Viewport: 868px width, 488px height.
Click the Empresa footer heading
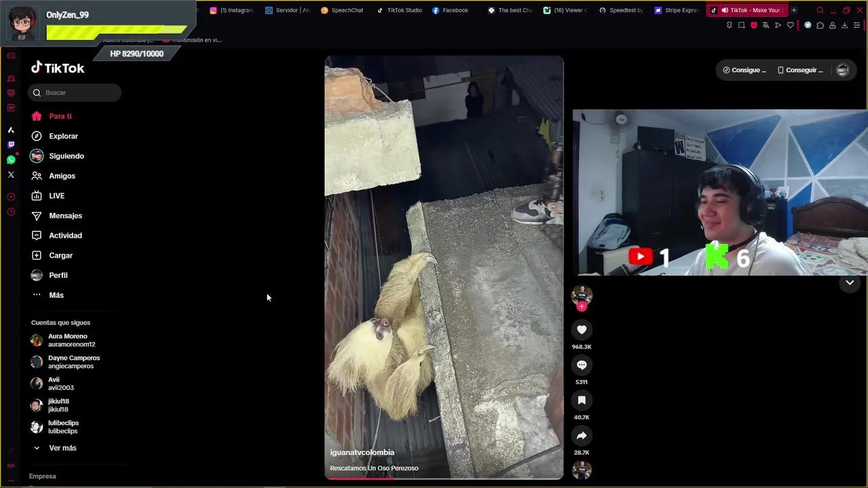click(x=42, y=476)
